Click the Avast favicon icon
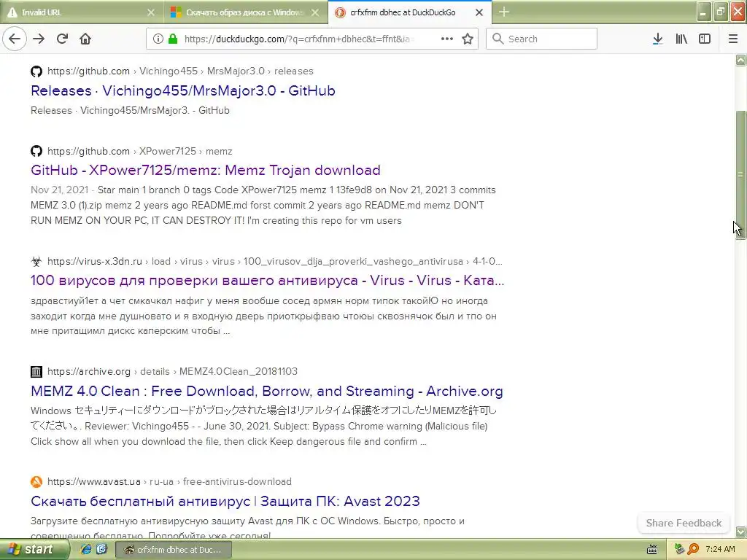 (36, 481)
